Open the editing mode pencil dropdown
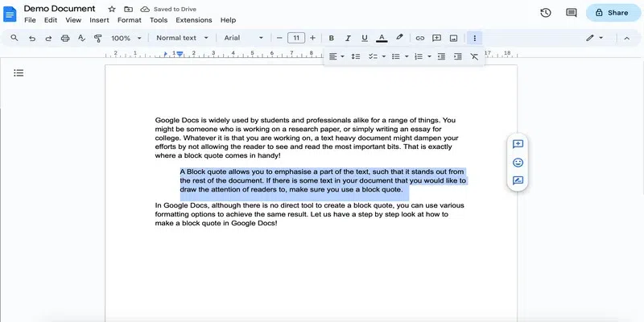The height and width of the screenshot is (322, 644). click(594, 38)
